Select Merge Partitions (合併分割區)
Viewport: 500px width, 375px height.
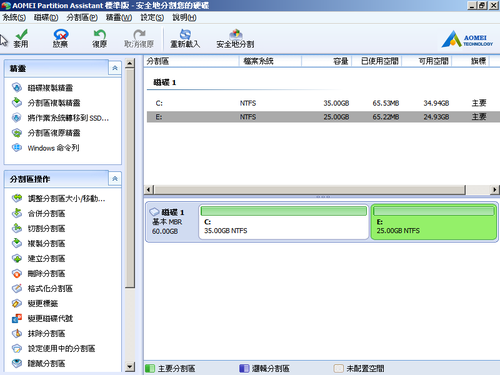click(46, 213)
